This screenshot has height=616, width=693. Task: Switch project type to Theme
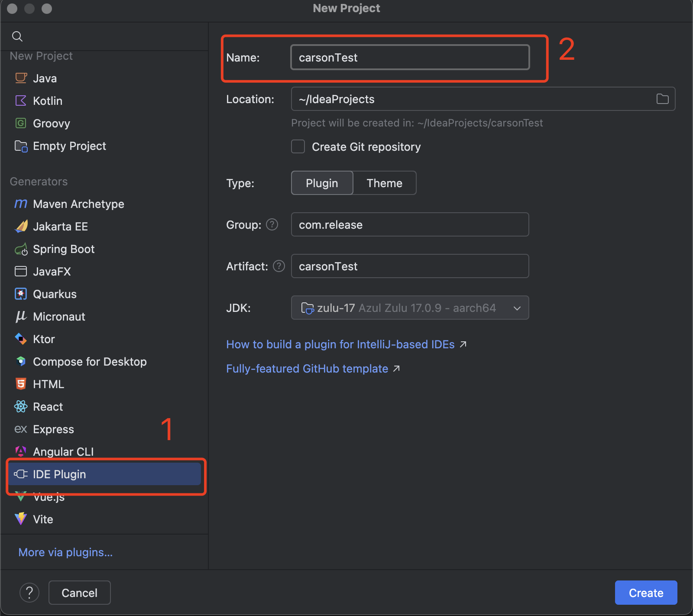[385, 183]
